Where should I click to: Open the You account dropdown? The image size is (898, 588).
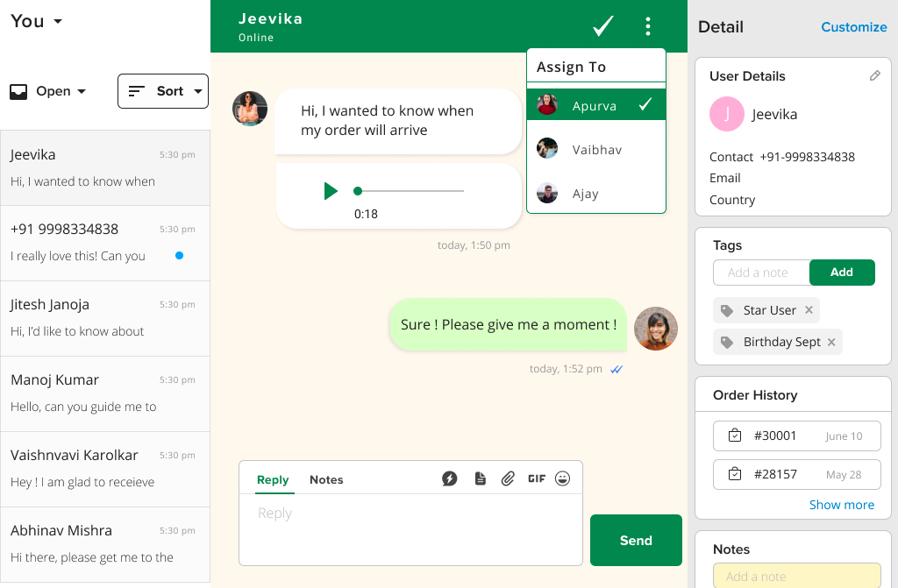coord(35,21)
